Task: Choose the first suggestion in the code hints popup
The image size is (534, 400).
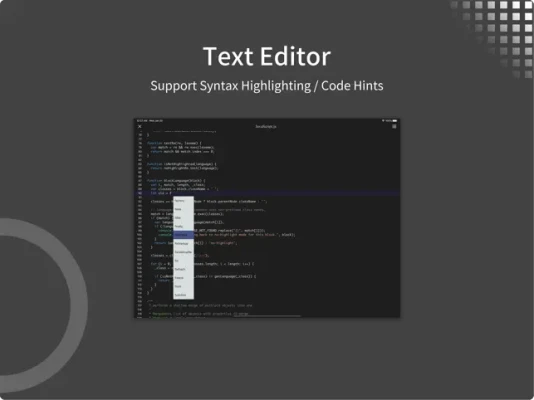Action: [183, 201]
